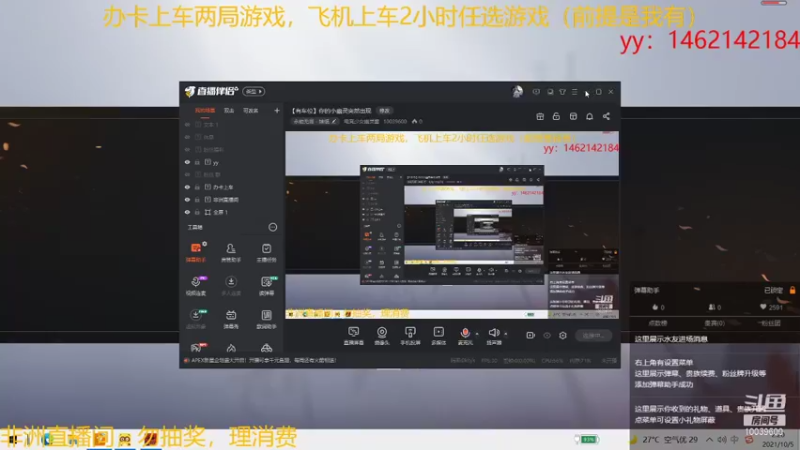Open the mode pill beside the app logo
This screenshot has width=800, height=450.
pos(254,91)
